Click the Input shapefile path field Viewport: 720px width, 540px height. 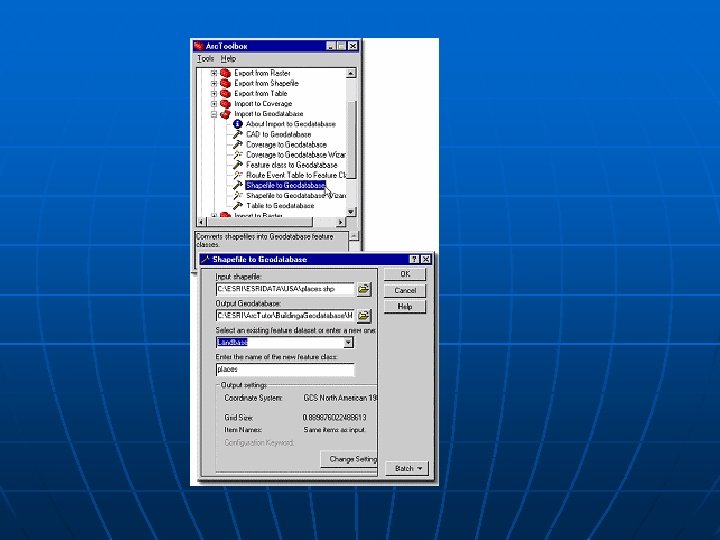pyautogui.click(x=285, y=289)
